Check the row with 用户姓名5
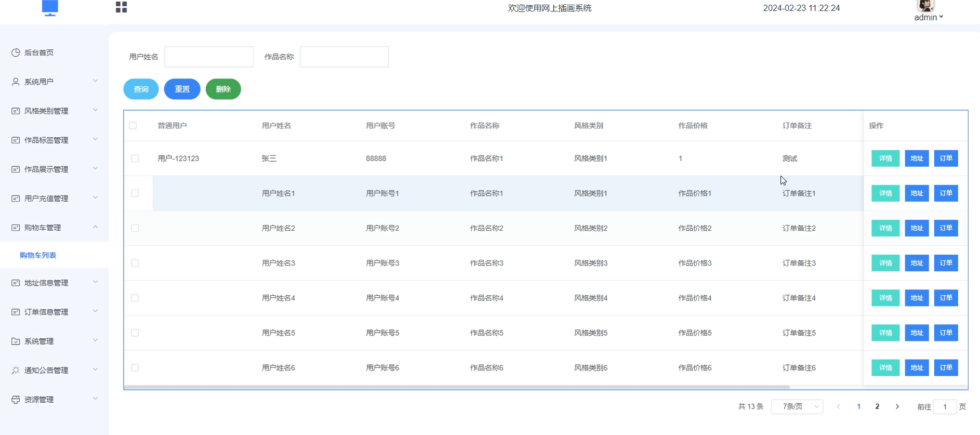This screenshot has width=980, height=435. 135,333
